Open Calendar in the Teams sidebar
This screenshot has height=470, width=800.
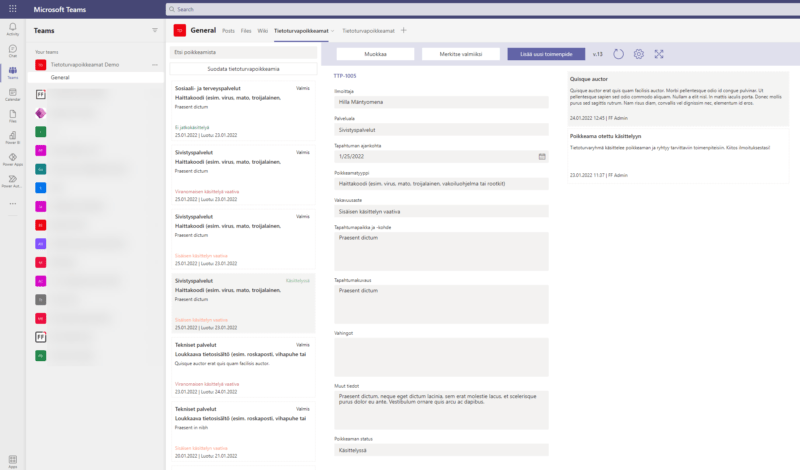coord(12,95)
